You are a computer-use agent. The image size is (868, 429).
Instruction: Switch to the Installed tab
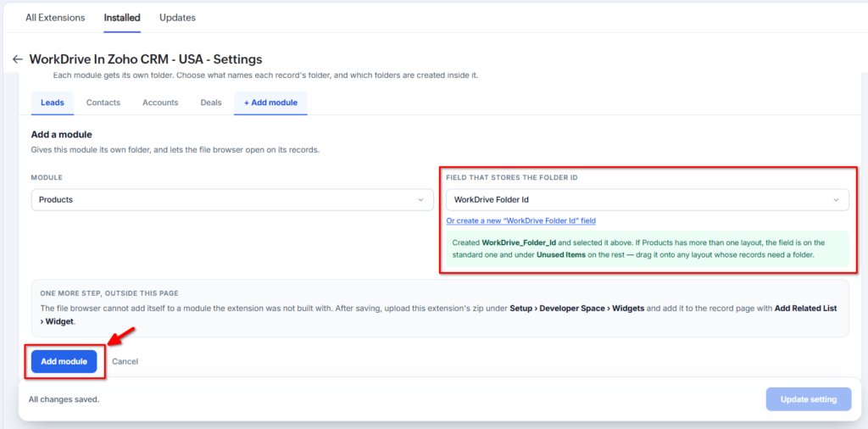(122, 18)
